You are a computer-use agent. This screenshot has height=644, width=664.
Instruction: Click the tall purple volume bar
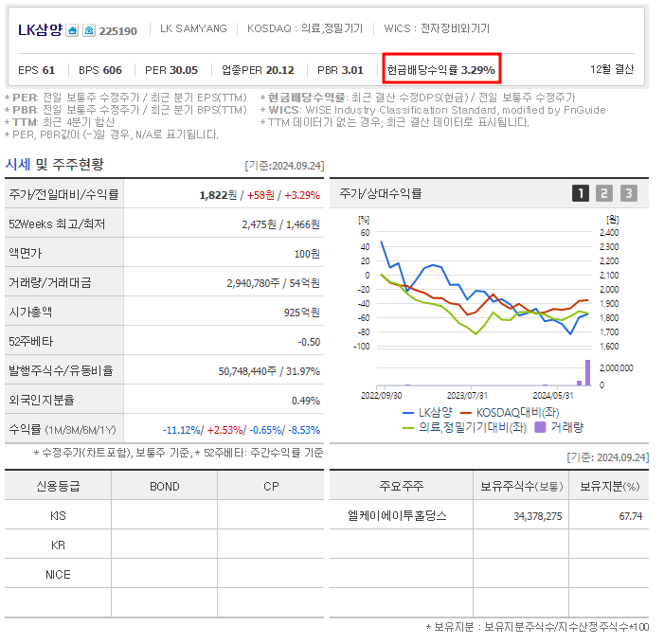[587, 372]
